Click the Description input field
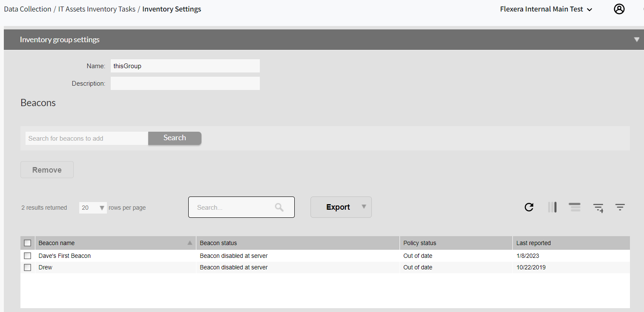This screenshot has width=644, height=312. (185, 83)
